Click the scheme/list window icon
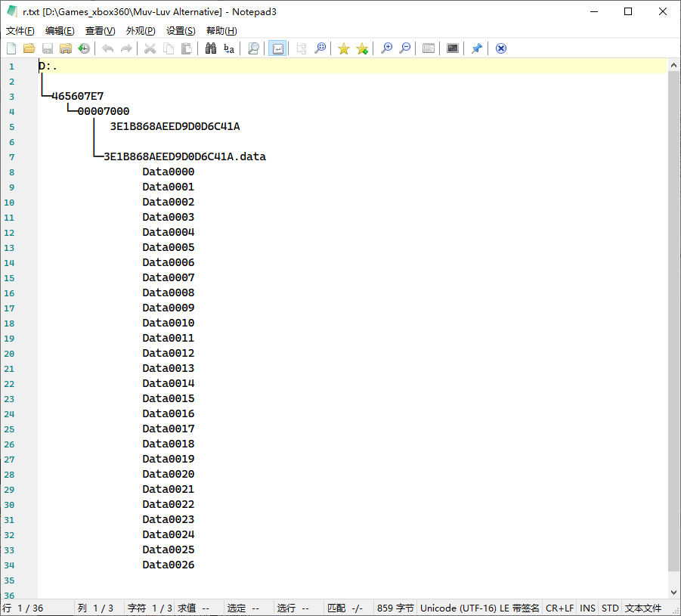 [x=429, y=48]
